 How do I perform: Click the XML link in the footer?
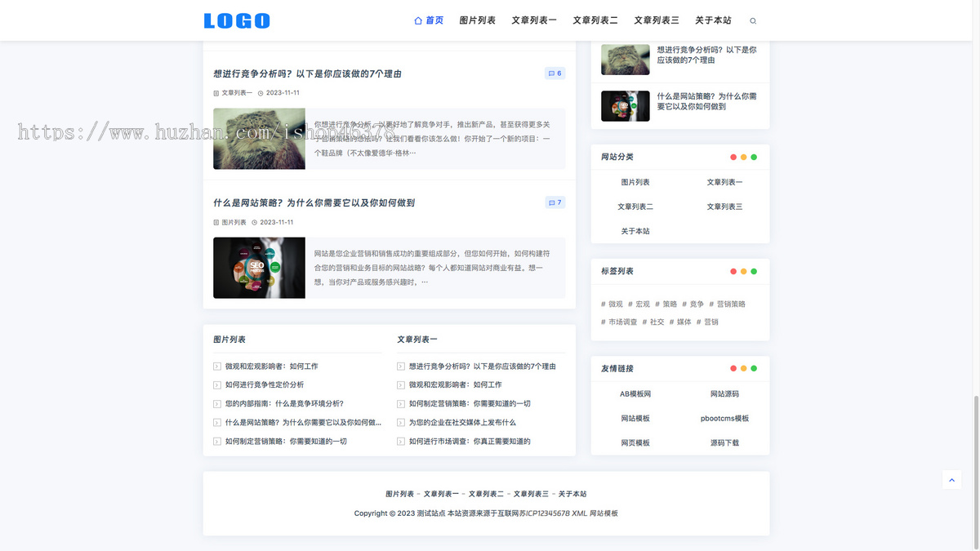pos(579,514)
